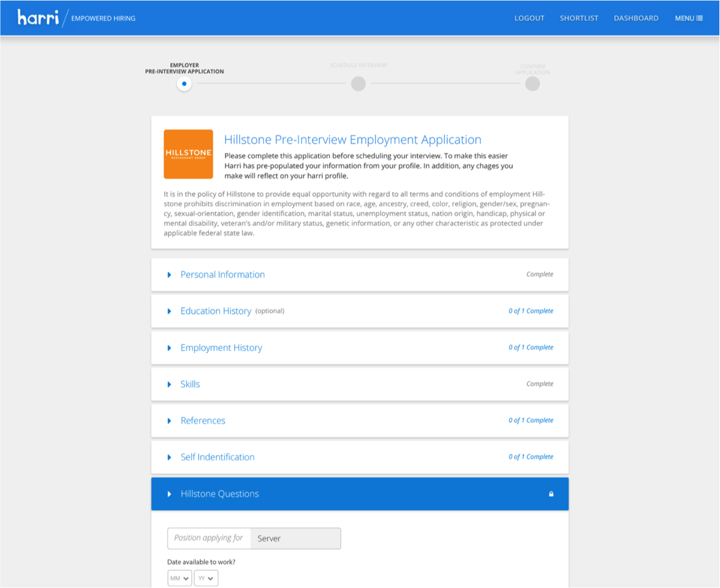Screen dimensions: 720x588
Task: Click the References '0 of 1 Complete' status
Action: point(531,421)
